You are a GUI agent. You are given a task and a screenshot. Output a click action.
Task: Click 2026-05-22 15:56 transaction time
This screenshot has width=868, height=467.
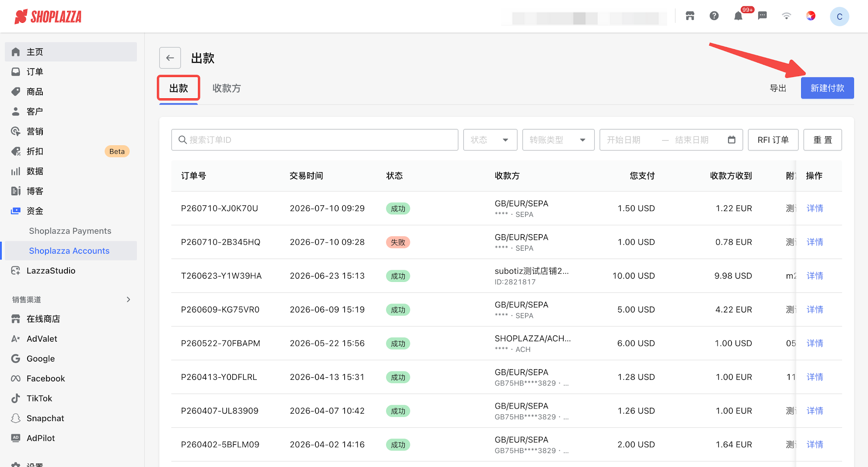(x=327, y=343)
